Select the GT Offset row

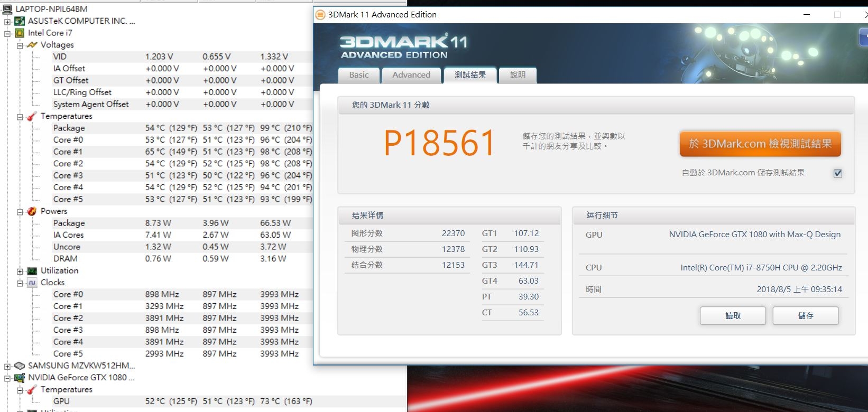point(182,80)
